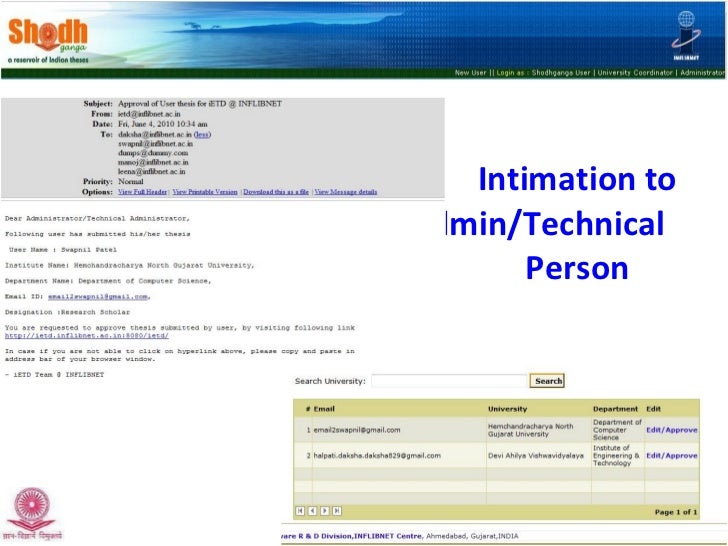
Task: Open the ietd.inflibnet.ac.in:8080 hyperlink
Action: pos(87,335)
